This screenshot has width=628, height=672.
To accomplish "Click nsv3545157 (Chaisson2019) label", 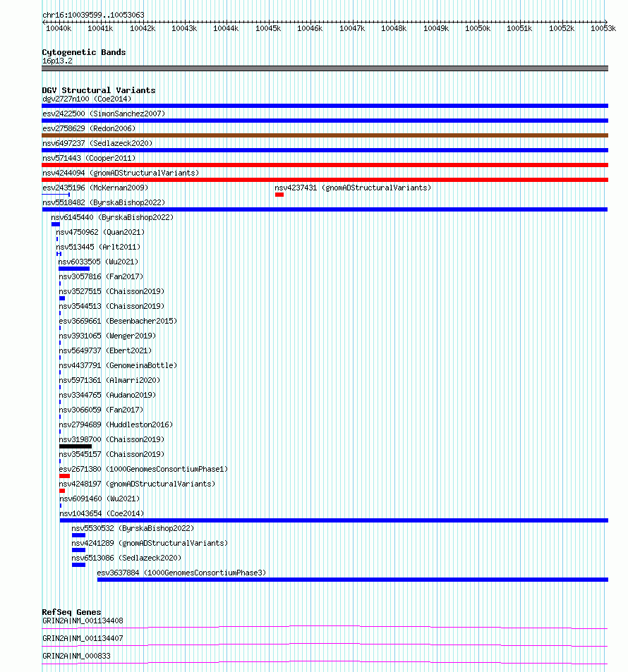I will point(111,454).
